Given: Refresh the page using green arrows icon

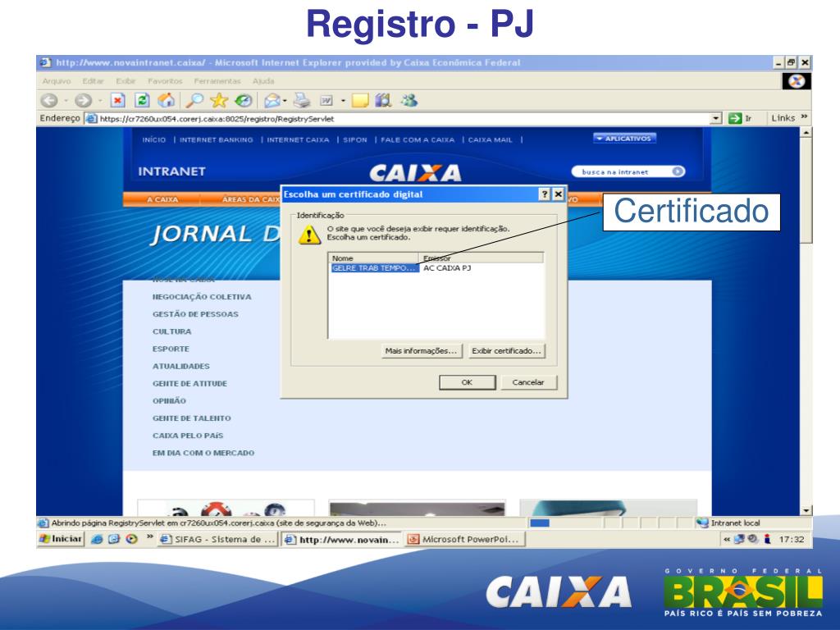Looking at the screenshot, I should click(142, 100).
